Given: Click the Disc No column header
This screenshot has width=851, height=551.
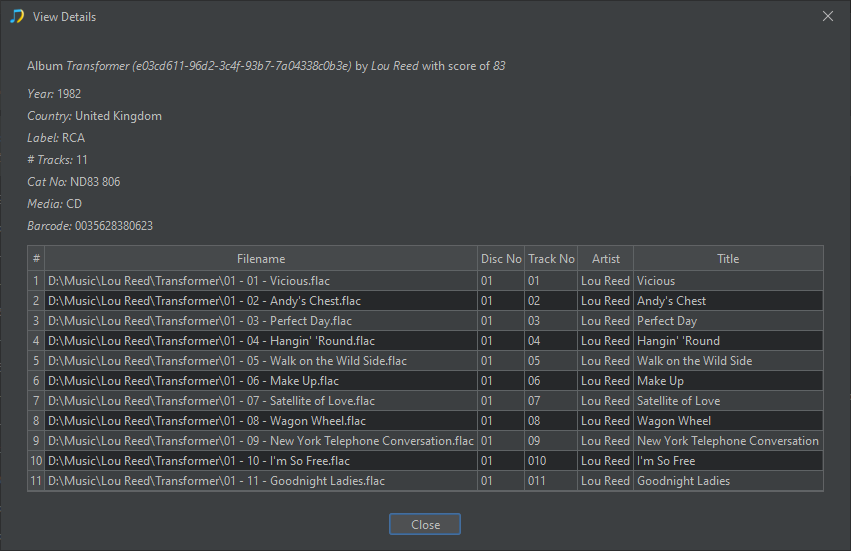Looking at the screenshot, I should 501,259.
